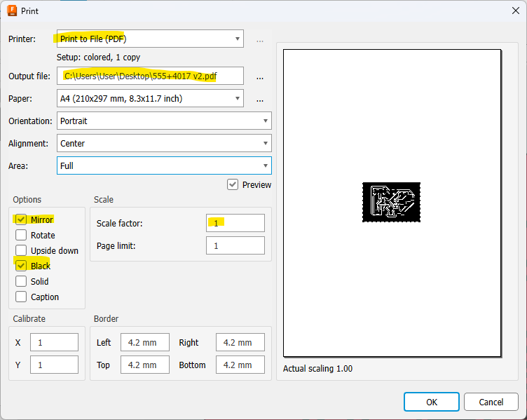Cancel the print dialog
527x420 pixels.
point(491,402)
